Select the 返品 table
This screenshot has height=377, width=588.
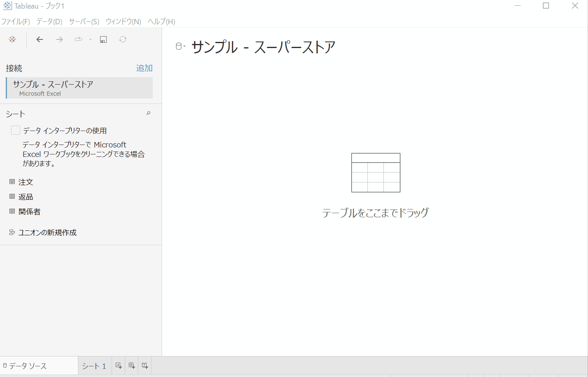[x=25, y=197]
